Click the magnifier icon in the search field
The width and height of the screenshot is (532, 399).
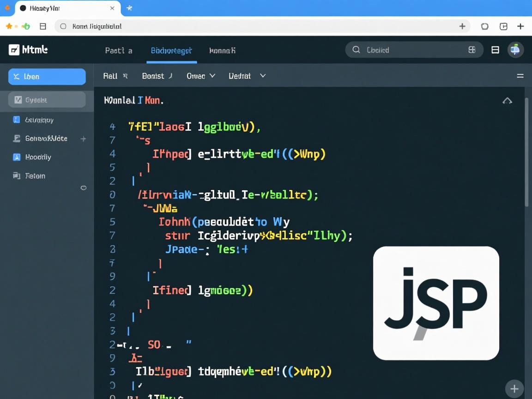(x=356, y=49)
